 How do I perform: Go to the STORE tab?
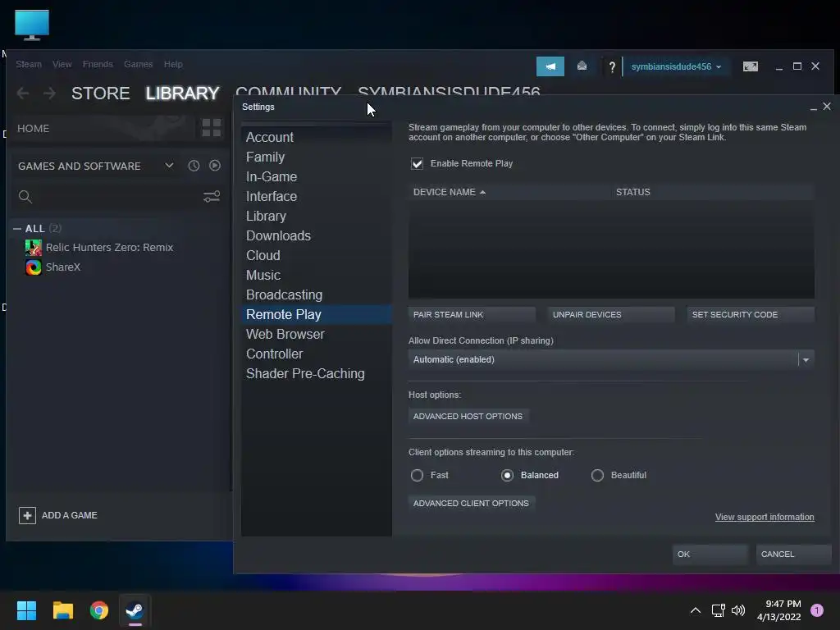[x=101, y=94]
